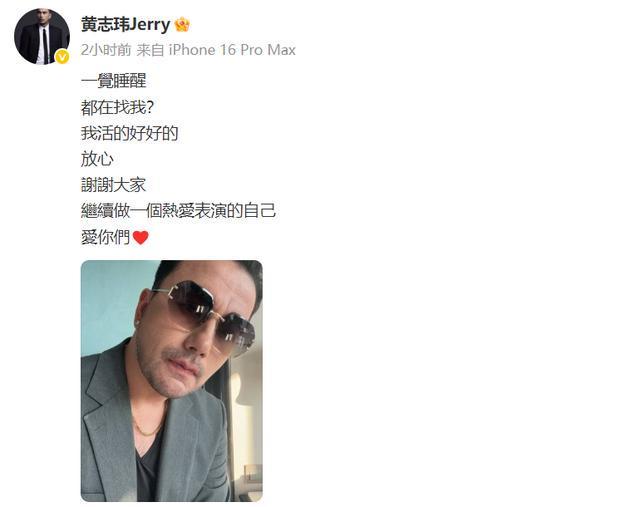Image resolution: width=640 pixels, height=507 pixels.
Task: Click the post line 都在找我?
Action: click(117, 107)
